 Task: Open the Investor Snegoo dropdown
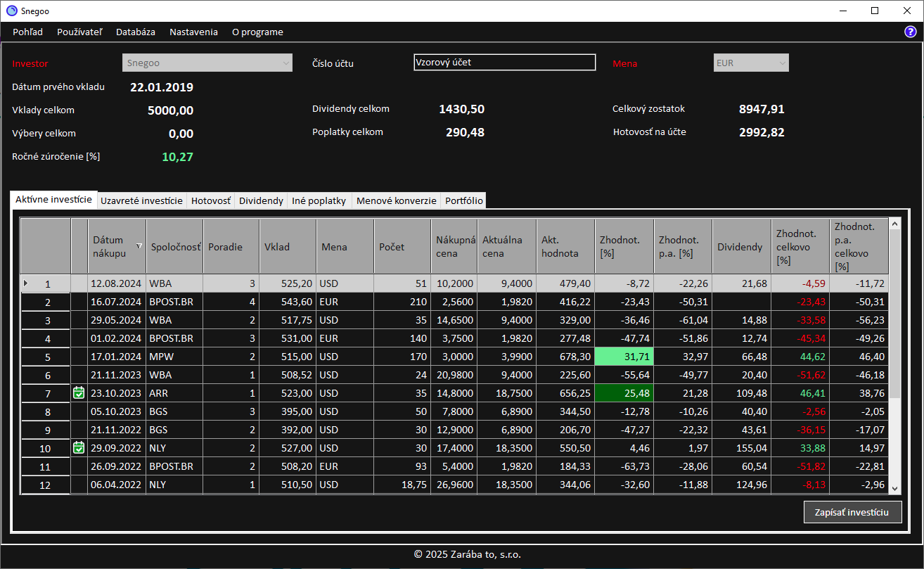coord(207,63)
